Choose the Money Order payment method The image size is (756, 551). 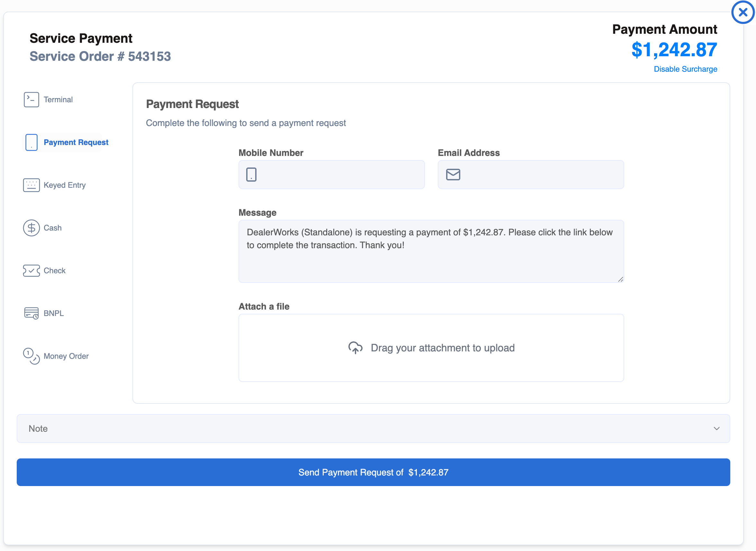point(66,356)
